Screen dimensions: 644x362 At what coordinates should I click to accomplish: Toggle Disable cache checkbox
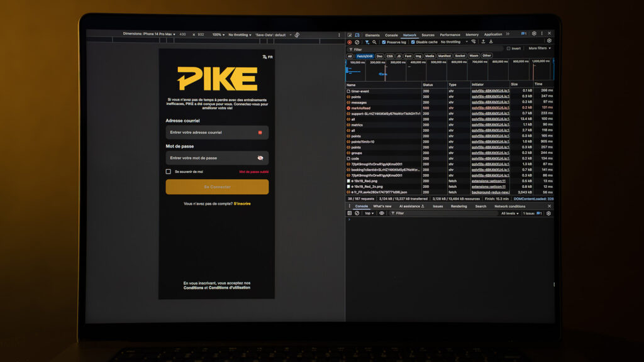[x=413, y=42]
